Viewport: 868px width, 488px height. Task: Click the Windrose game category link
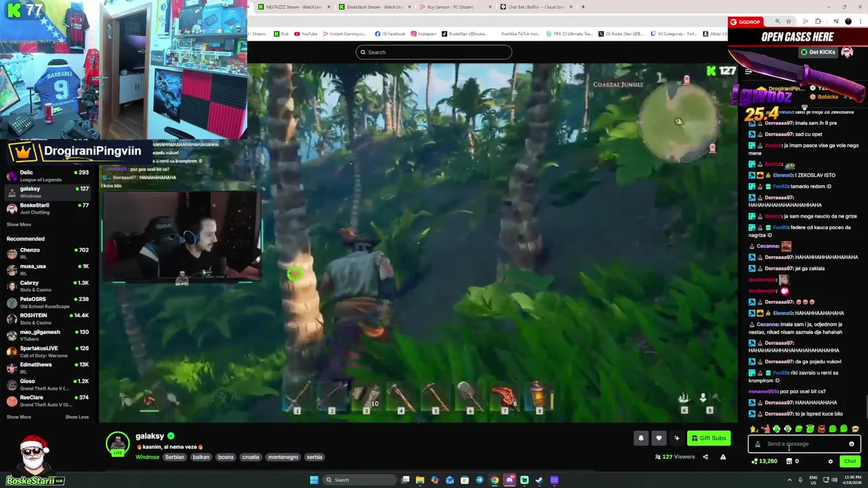click(x=147, y=457)
